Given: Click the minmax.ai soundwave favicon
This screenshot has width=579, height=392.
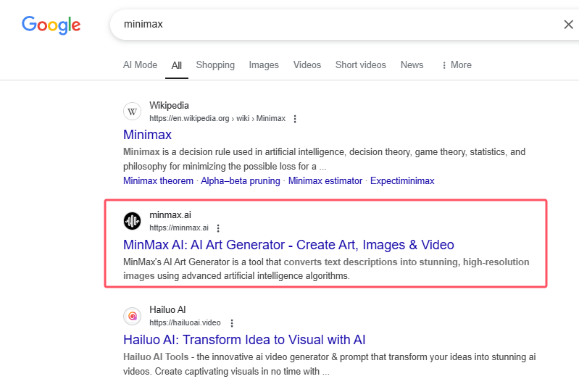Looking at the screenshot, I should pos(132,221).
